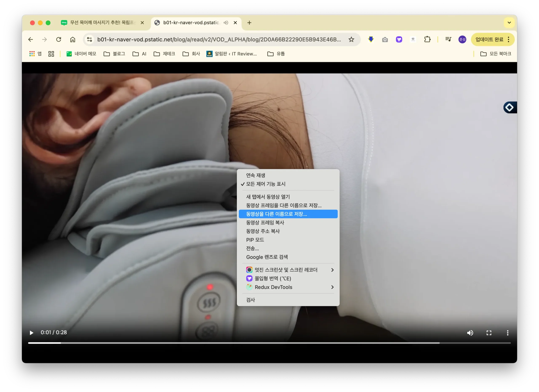Toggle the '연속 재생' loop option
The height and width of the screenshot is (392, 539).
tap(255, 175)
